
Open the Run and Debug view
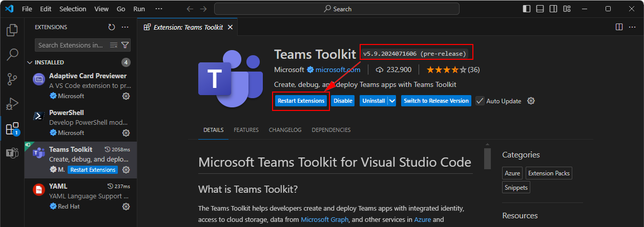[12, 103]
